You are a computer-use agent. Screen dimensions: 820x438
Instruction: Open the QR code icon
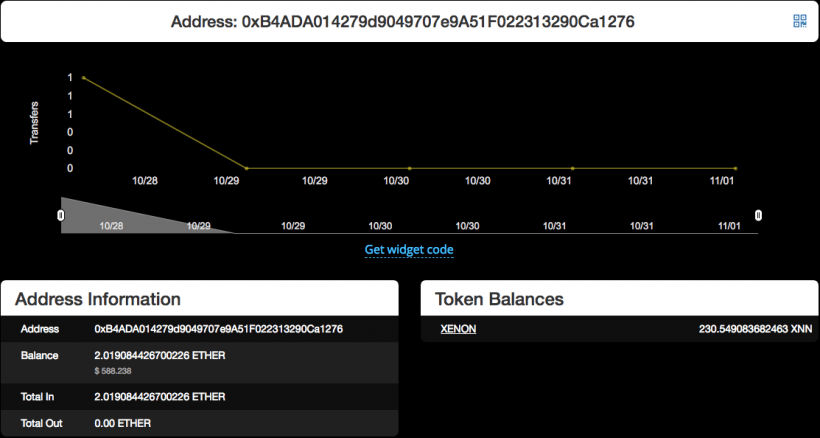pyautogui.click(x=799, y=21)
